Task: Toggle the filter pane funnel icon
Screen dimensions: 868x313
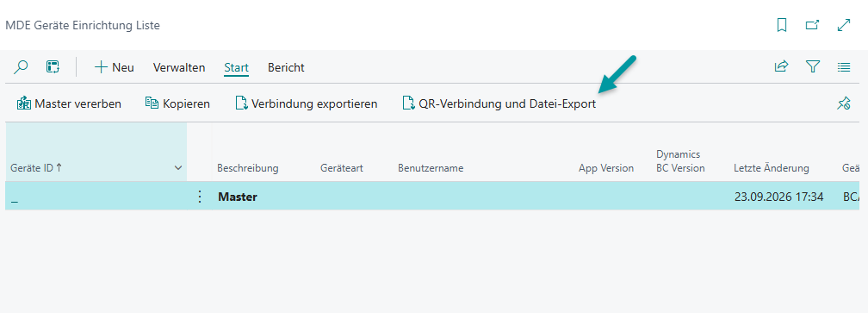Action: (x=812, y=67)
